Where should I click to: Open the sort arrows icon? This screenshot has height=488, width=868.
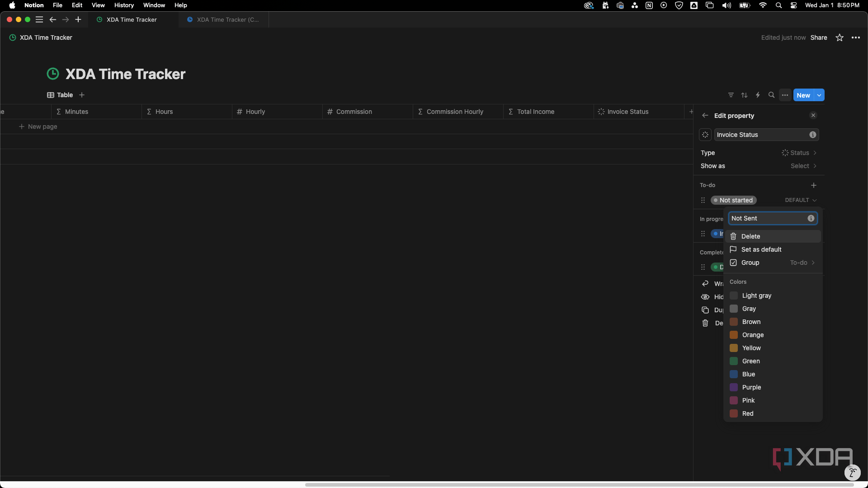click(x=744, y=95)
